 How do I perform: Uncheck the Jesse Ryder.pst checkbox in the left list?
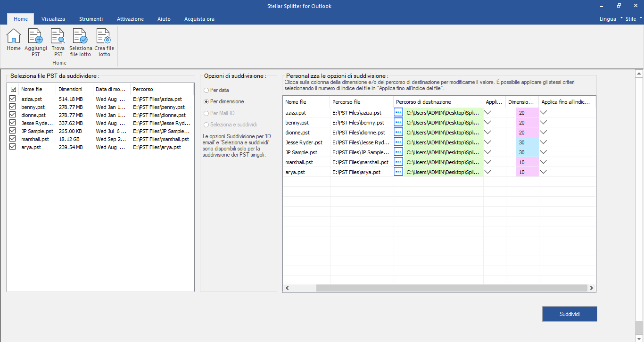(13, 123)
